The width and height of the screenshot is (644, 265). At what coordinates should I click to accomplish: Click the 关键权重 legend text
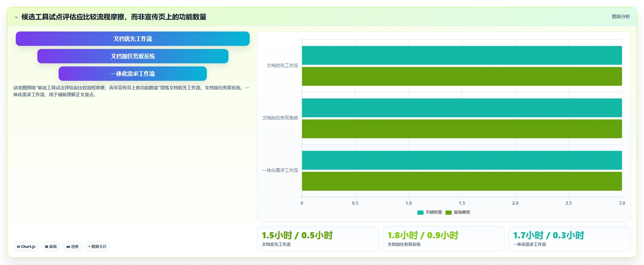434,212
